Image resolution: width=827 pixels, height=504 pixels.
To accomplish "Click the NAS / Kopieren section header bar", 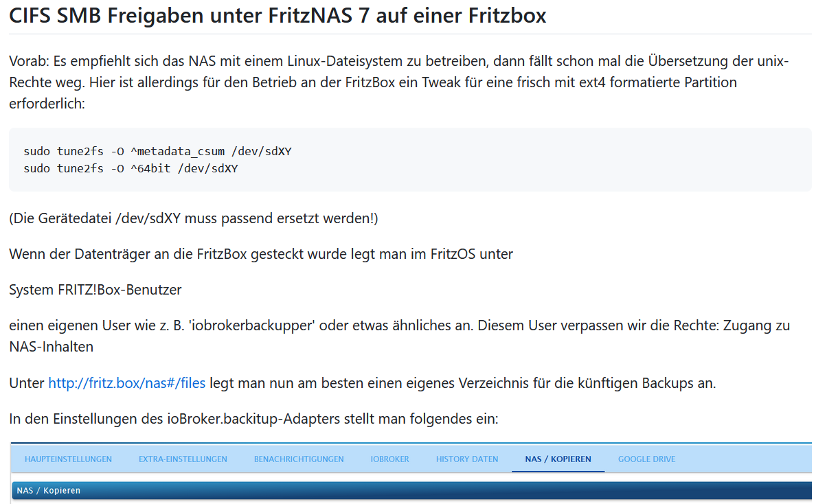I will pos(411,491).
